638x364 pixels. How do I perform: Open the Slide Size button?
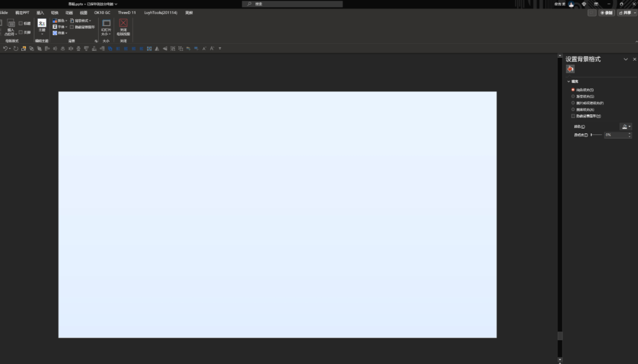coord(106,27)
